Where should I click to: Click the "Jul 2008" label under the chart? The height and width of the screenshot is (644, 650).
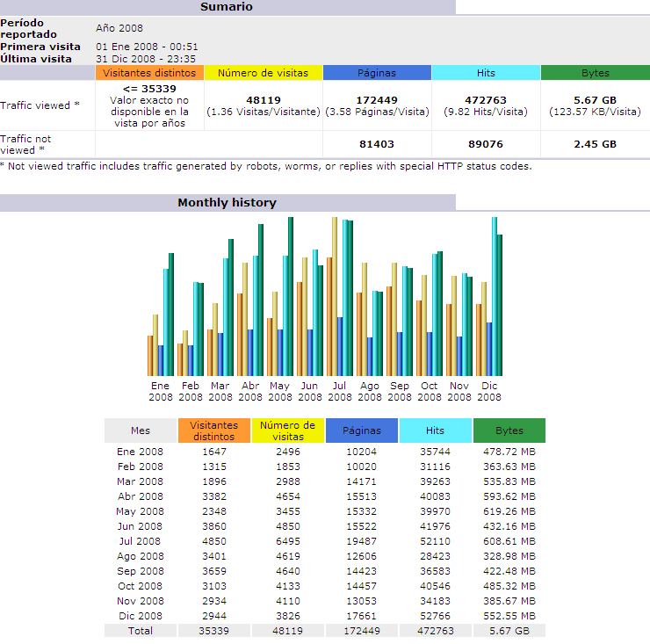pyautogui.click(x=340, y=391)
